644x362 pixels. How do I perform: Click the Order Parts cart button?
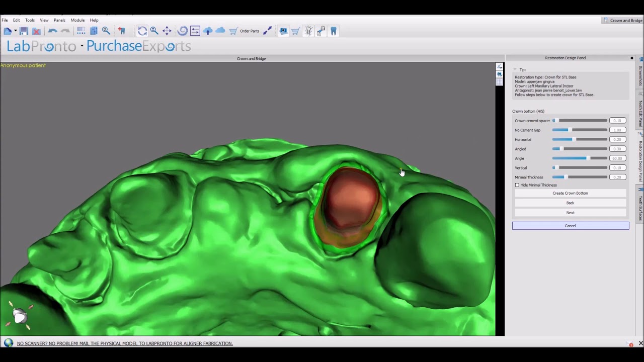pyautogui.click(x=245, y=31)
